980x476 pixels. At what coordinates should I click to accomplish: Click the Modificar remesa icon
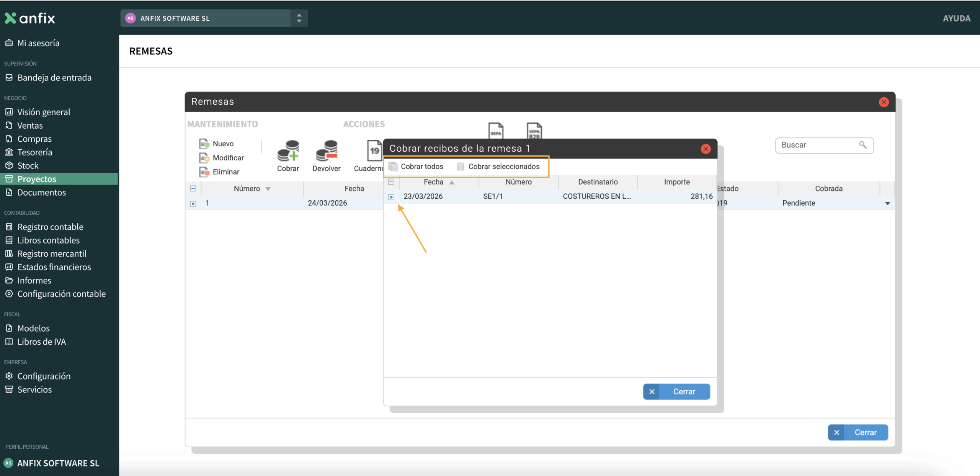204,158
